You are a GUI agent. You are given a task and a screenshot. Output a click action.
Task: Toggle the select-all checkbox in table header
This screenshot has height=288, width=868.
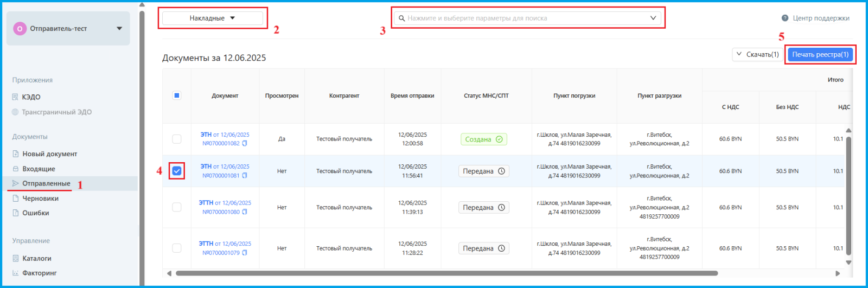pyautogui.click(x=177, y=95)
